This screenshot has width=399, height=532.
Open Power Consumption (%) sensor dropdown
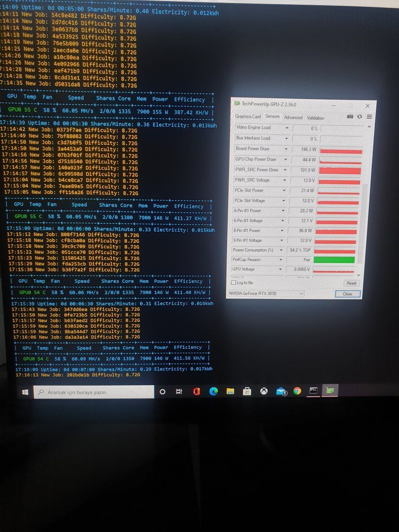281,250
